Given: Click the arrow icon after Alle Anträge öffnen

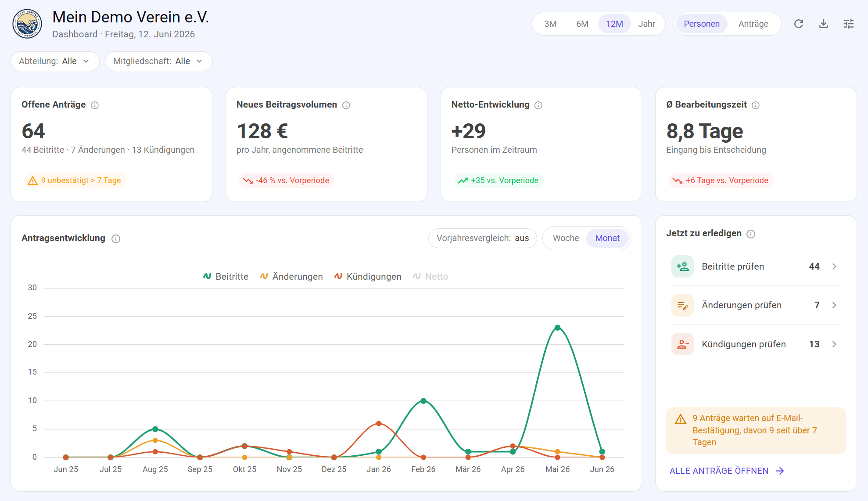Looking at the screenshot, I should click(780, 471).
